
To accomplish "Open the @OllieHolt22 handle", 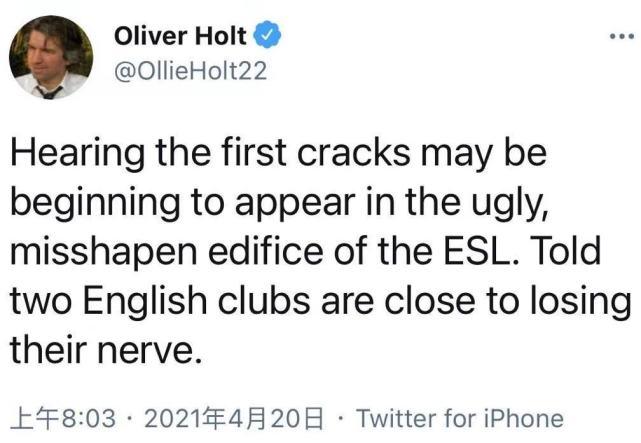I will [x=189, y=73].
